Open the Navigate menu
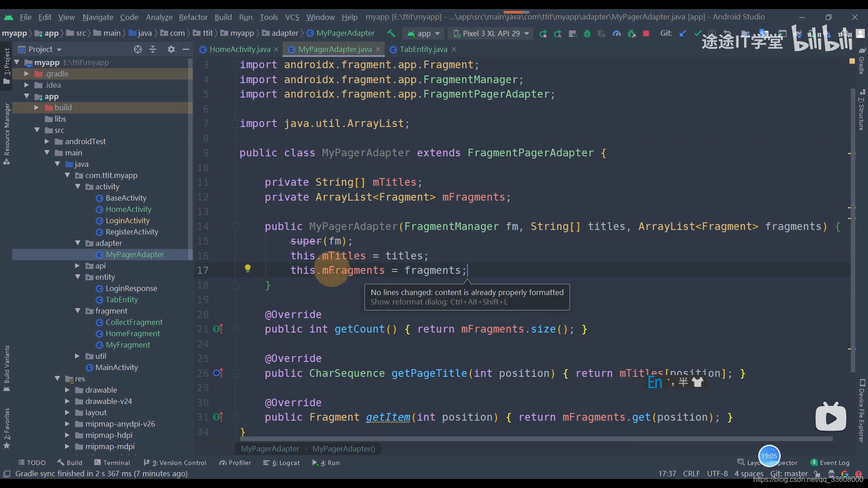This screenshot has width=868, height=488. [x=98, y=17]
